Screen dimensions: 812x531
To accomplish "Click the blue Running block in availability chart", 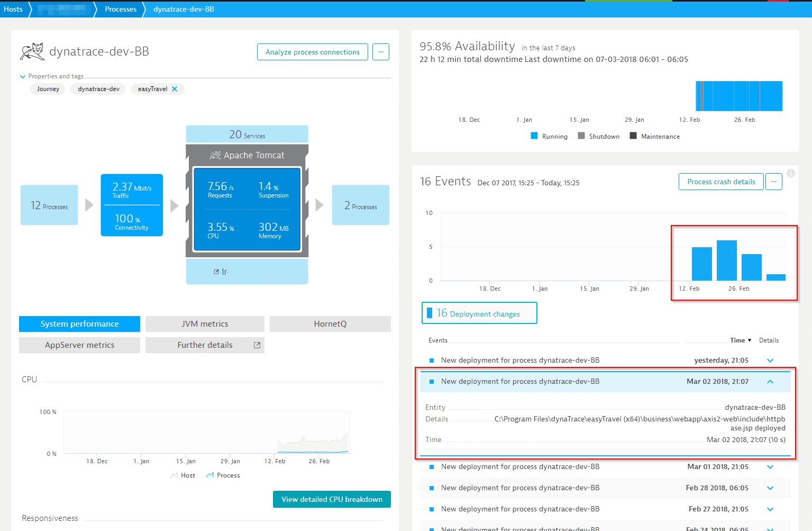I will pos(739,96).
